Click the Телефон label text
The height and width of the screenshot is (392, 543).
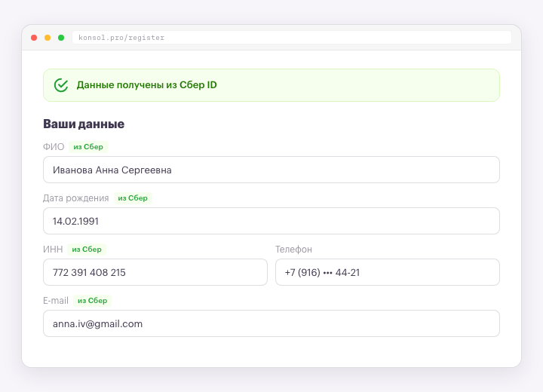293,250
